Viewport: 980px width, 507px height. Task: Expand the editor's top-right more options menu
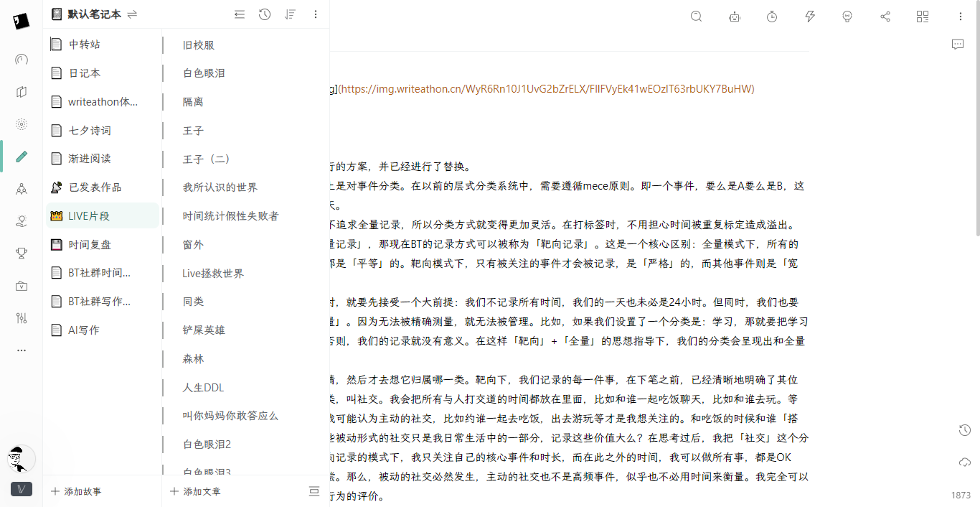(x=961, y=17)
